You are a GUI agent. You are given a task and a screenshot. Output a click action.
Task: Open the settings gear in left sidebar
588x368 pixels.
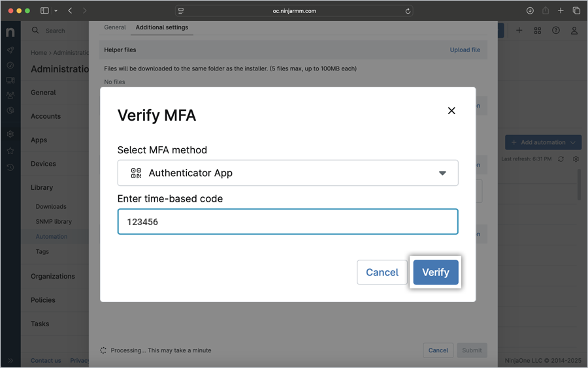(10, 134)
